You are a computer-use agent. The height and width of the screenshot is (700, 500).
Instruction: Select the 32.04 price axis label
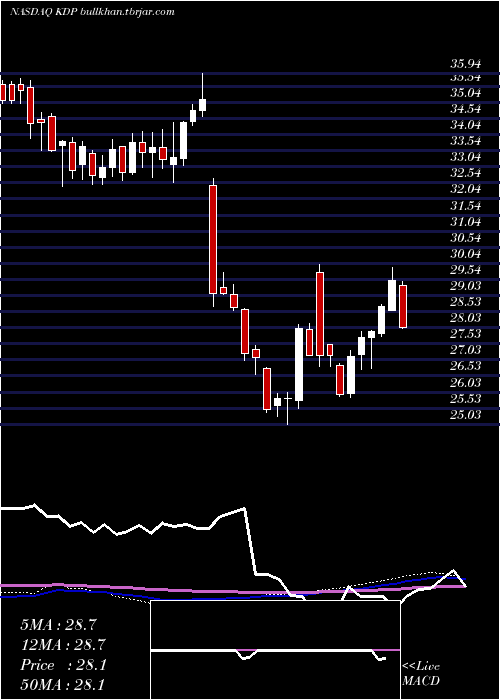(466, 189)
